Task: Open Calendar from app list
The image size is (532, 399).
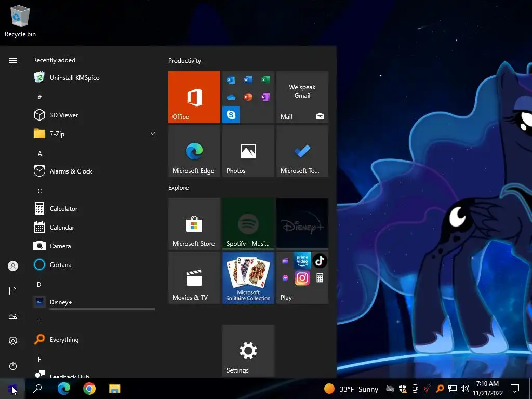Action: pos(95,228)
